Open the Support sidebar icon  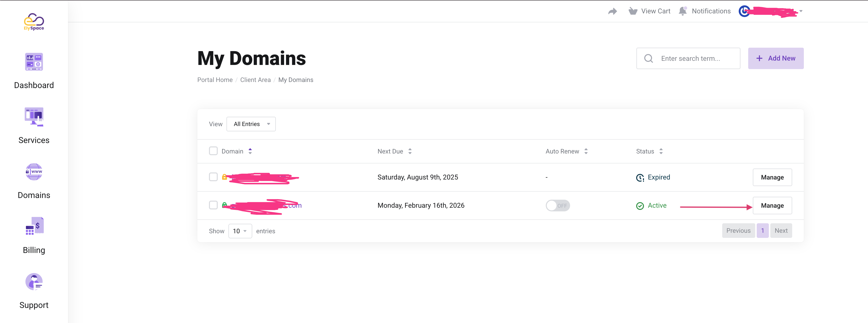click(x=34, y=281)
